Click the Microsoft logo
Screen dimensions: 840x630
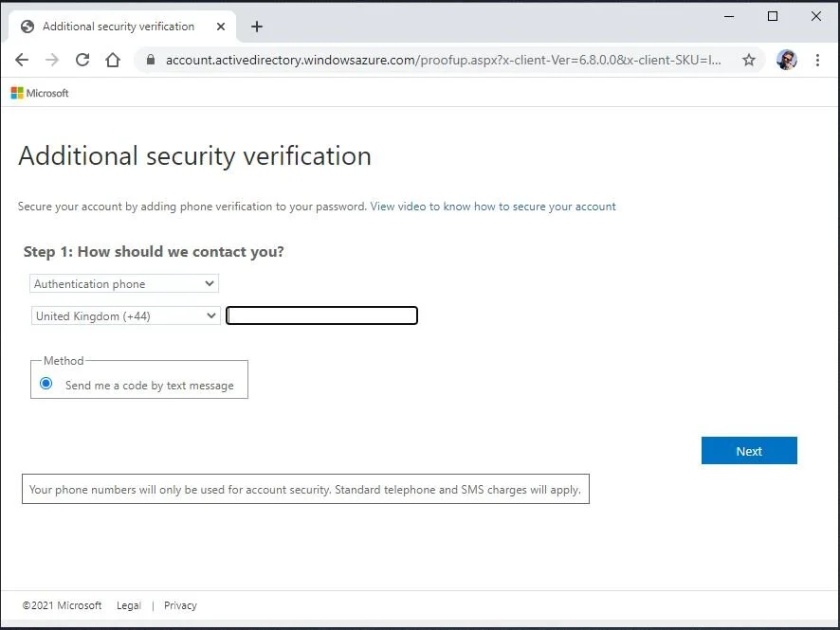click(40, 93)
